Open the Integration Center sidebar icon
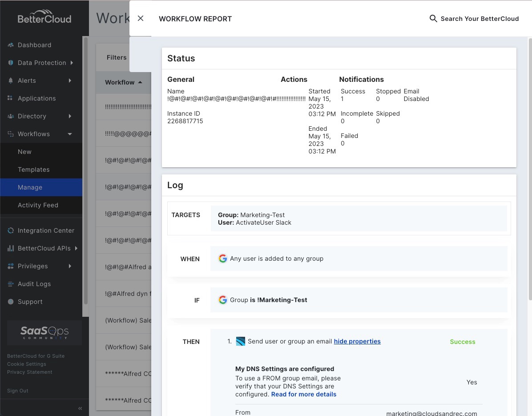The width and height of the screenshot is (532, 416). (10, 230)
